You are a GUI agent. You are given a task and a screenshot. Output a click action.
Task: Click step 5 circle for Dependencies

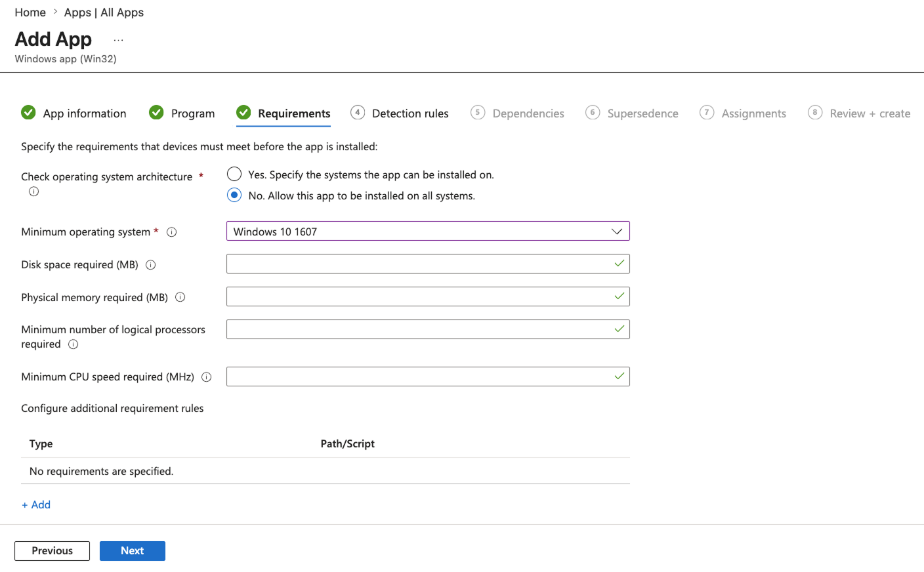tap(478, 112)
